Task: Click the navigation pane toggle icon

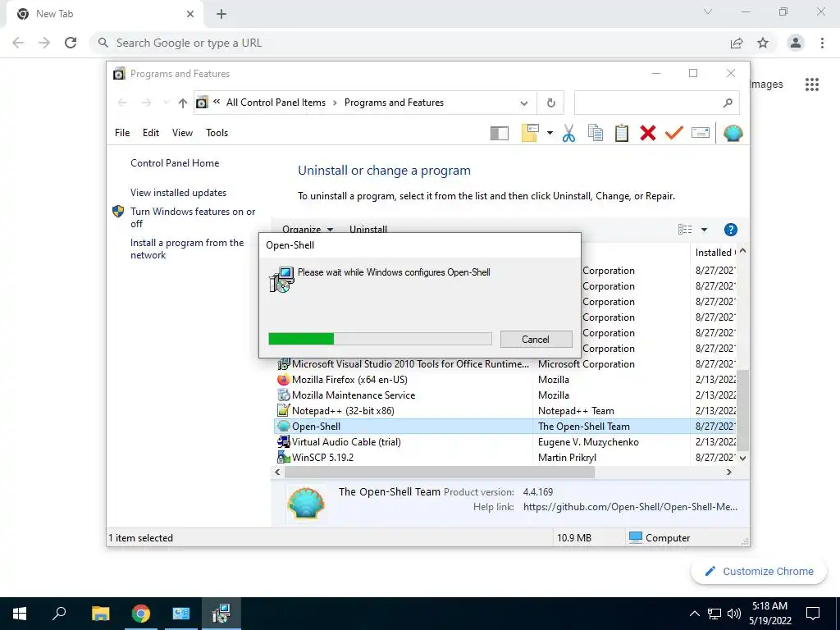Action: tap(500, 133)
